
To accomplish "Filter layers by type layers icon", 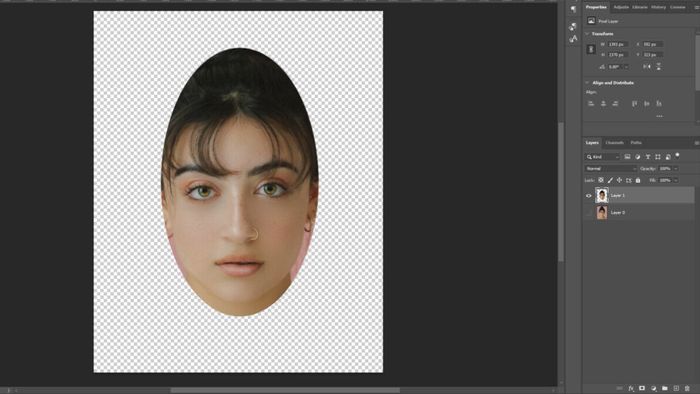I will tap(648, 157).
